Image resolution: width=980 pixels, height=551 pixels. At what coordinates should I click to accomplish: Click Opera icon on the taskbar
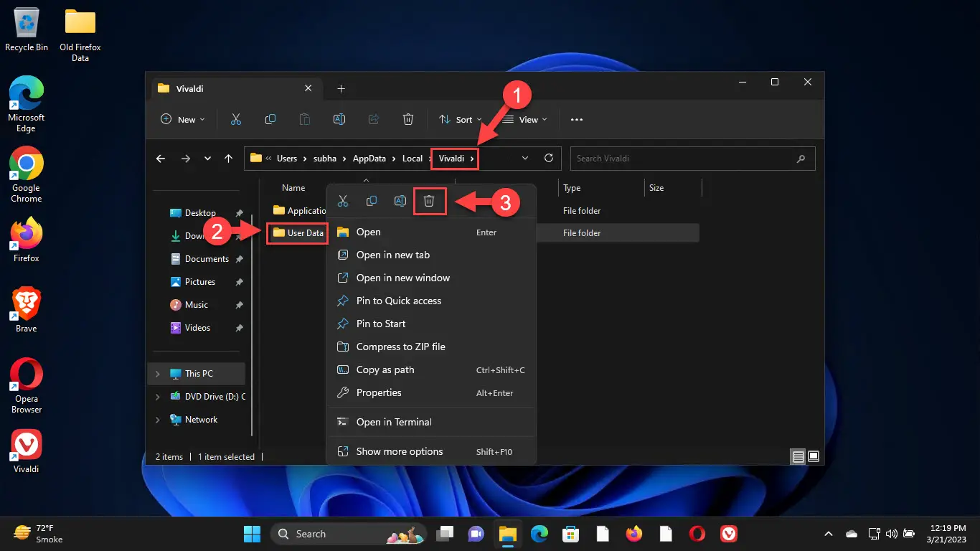click(697, 534)
